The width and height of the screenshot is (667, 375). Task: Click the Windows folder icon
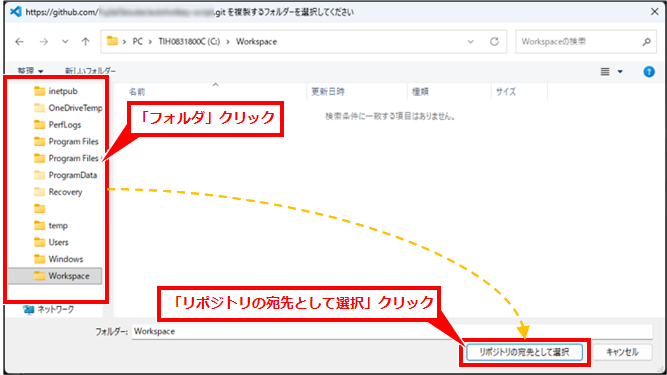click(x=40, y=259)
